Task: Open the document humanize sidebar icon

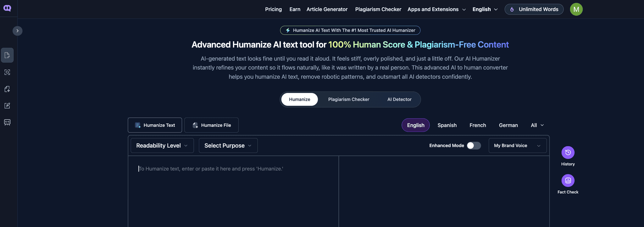Action: tap(7, 55)
